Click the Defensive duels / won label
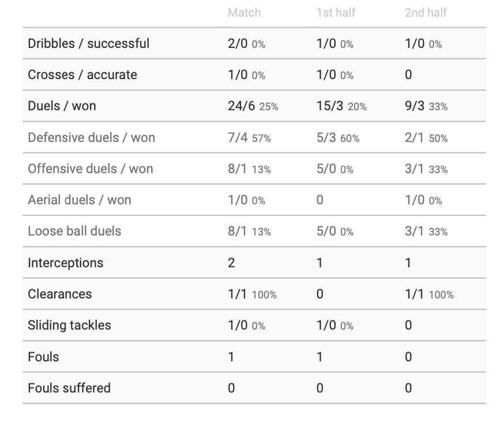Image resolution: width=504 pixels, height=426 pixels. pyautogui.click(x=91, y=137)
